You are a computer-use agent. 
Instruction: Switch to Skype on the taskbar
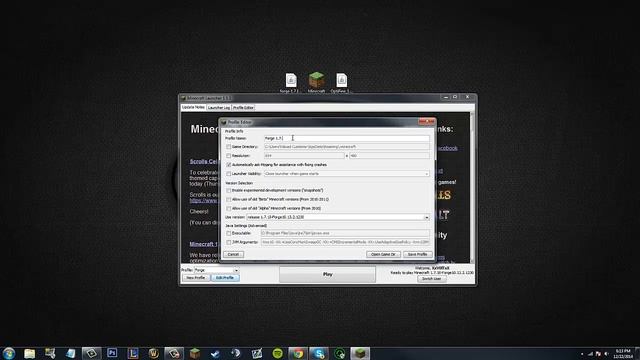(319, 353)
